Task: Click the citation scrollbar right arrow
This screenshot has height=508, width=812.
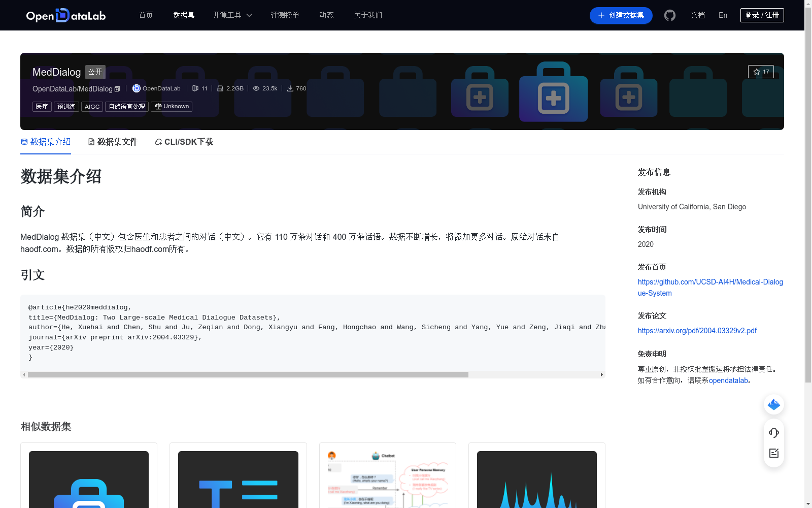Action: coord(602,375)
